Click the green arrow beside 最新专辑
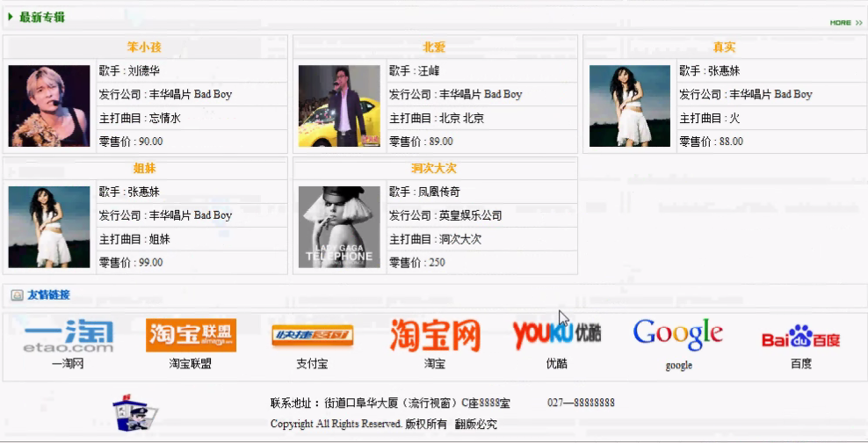Image resolution: width=868 pixels, height=443 pixels. tap(11, 18)
